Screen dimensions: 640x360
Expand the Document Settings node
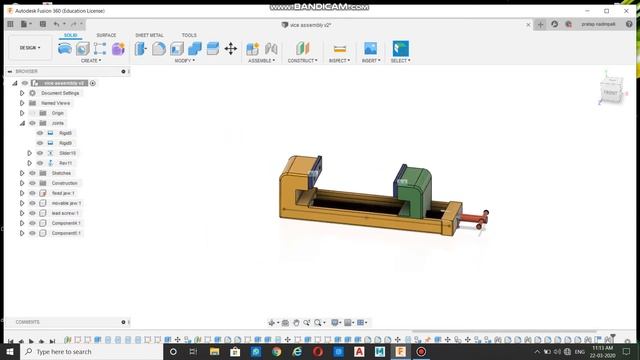[22, 93]
